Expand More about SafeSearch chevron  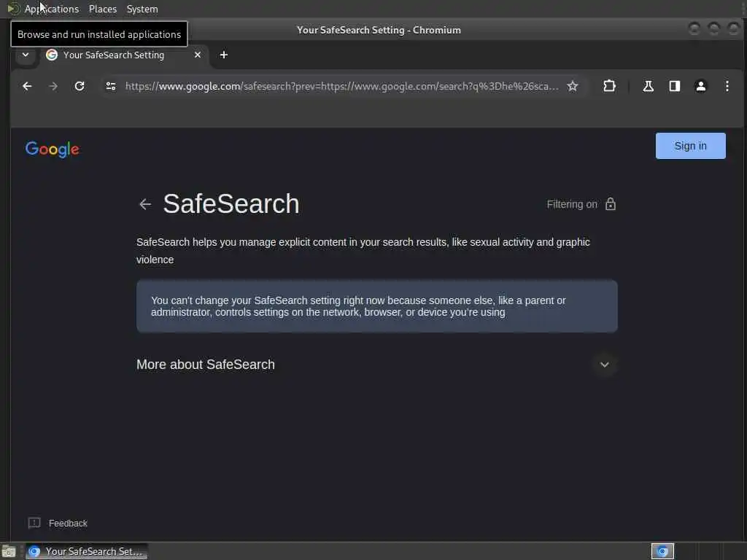604,365
